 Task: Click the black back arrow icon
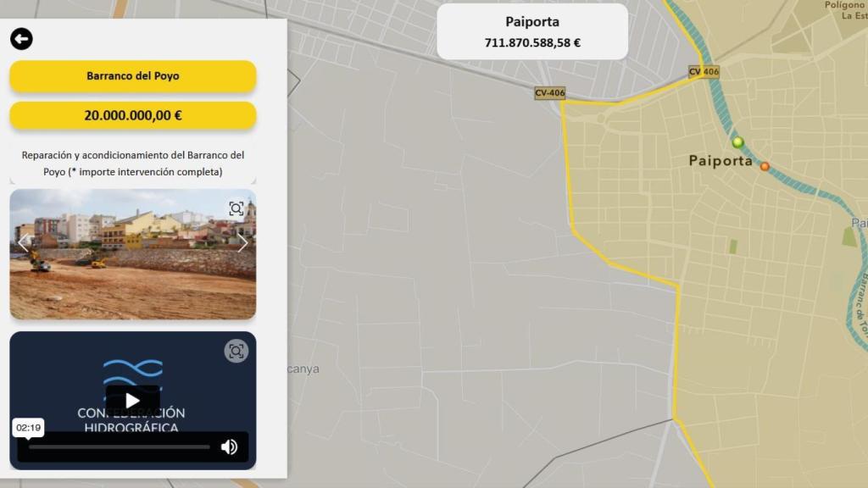[x=21, y=39]
